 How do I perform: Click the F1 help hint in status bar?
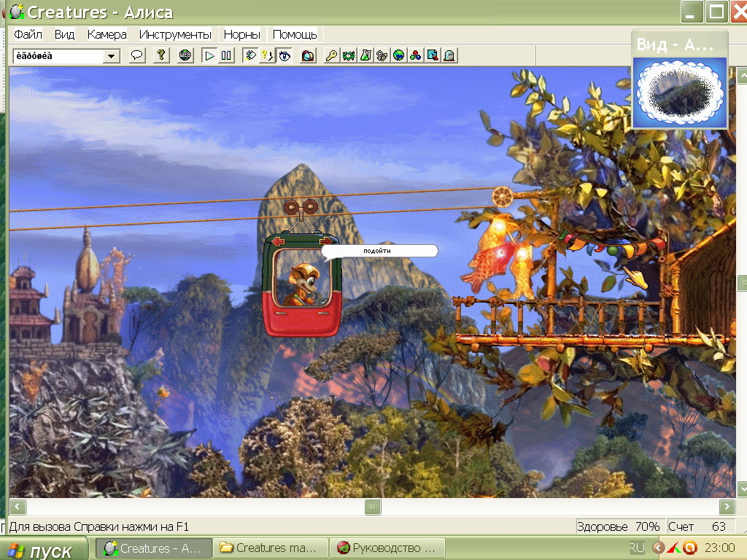click(99, 526)
